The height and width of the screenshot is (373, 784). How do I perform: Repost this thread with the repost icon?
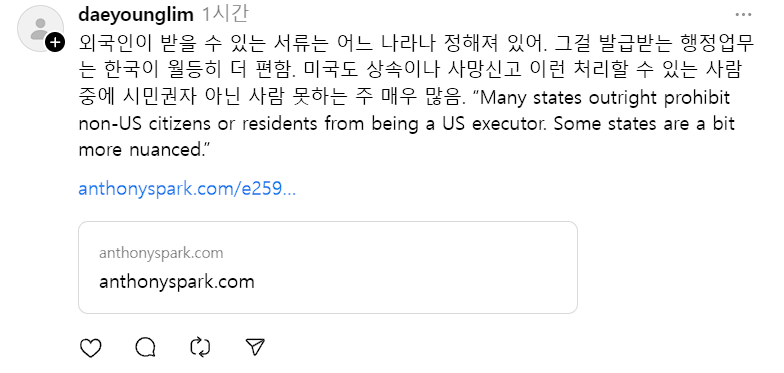coord(200,348)
